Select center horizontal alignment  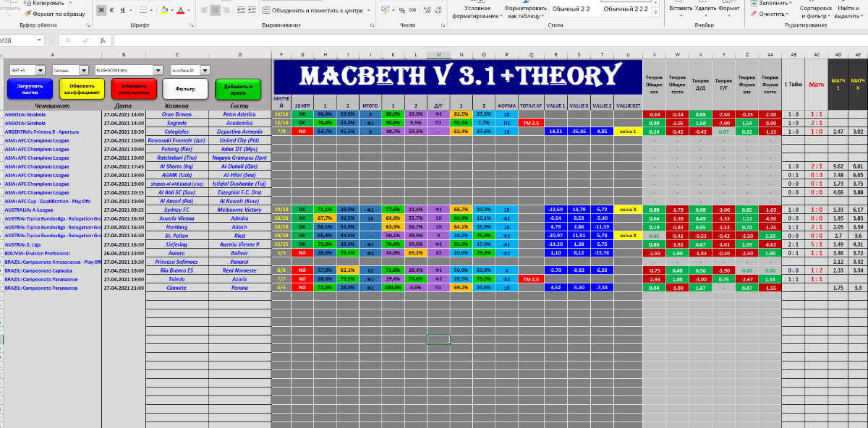pos(213,11)
